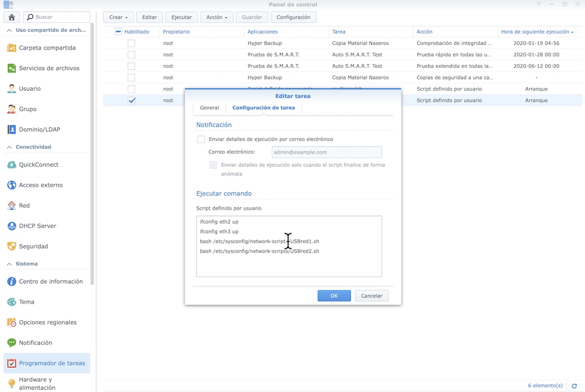585x392 pixels.
Task: Enable sending execution details by email
Action: pyautogui.click(x=201, y=139)
